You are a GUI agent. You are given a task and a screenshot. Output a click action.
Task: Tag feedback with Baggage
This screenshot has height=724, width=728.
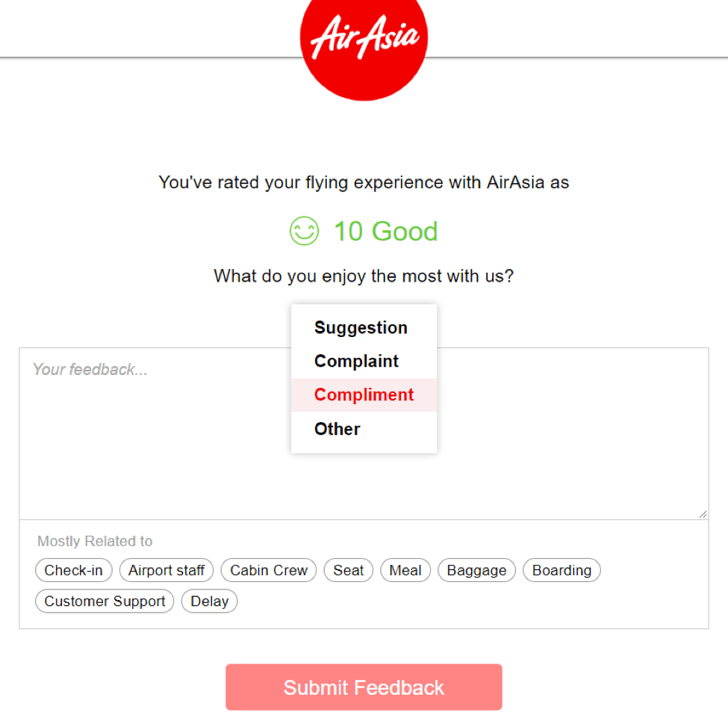(x=476, y=570)
